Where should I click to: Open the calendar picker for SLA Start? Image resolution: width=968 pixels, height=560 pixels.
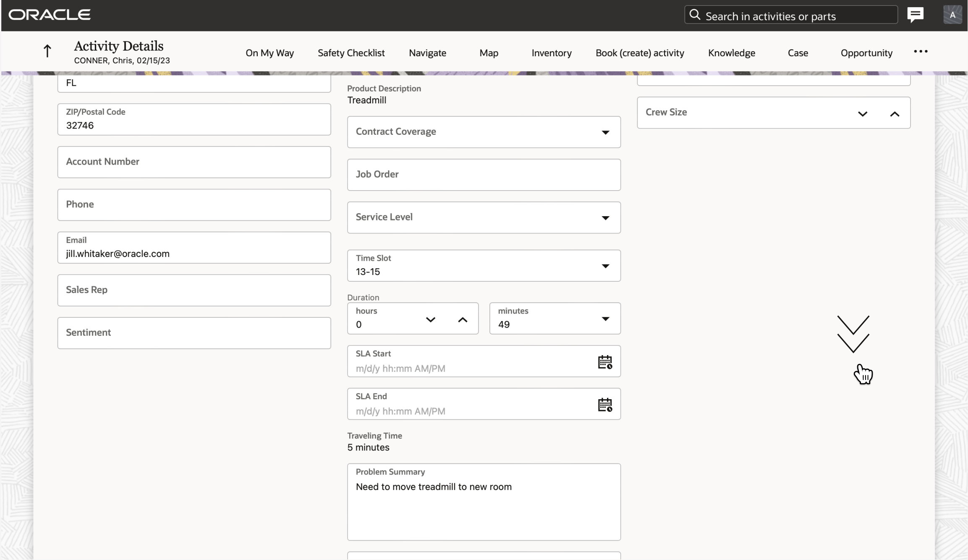point(605,361)
